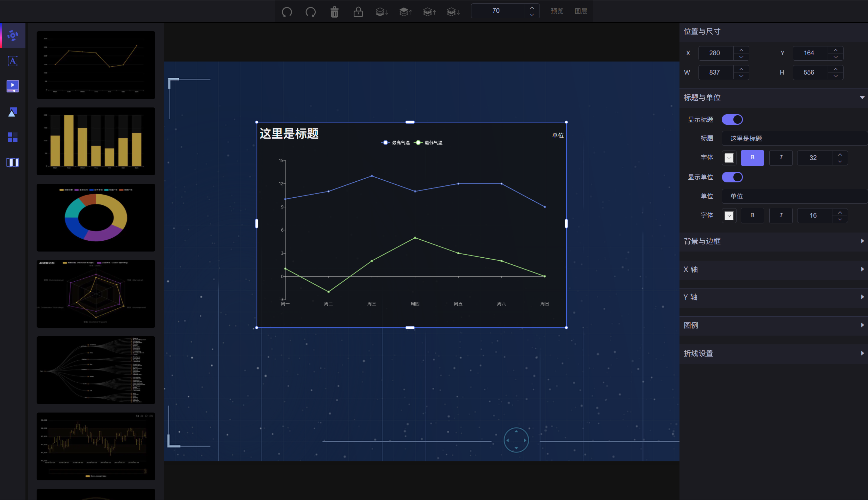Open the map components sidebar icon

click(x=13, y=162)
